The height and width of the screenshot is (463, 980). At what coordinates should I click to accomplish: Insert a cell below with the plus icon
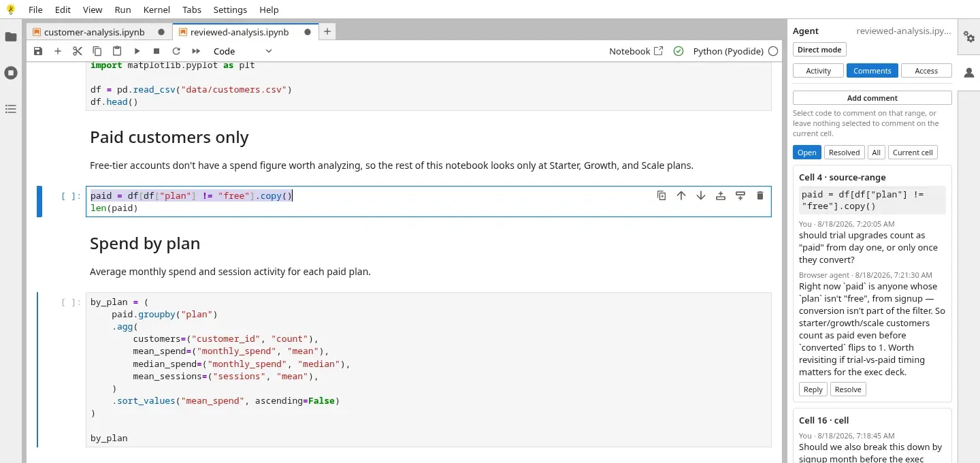click(x=58, y=51)
